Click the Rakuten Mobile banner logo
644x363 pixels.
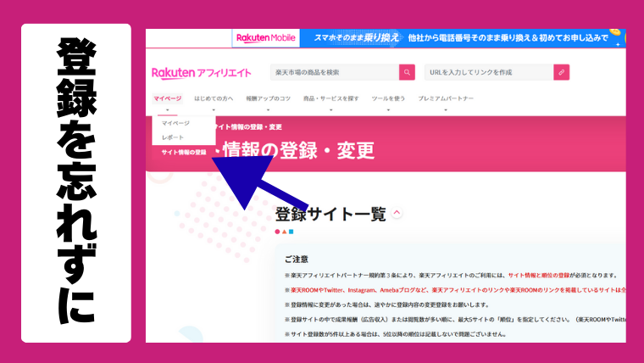[265, 38]
